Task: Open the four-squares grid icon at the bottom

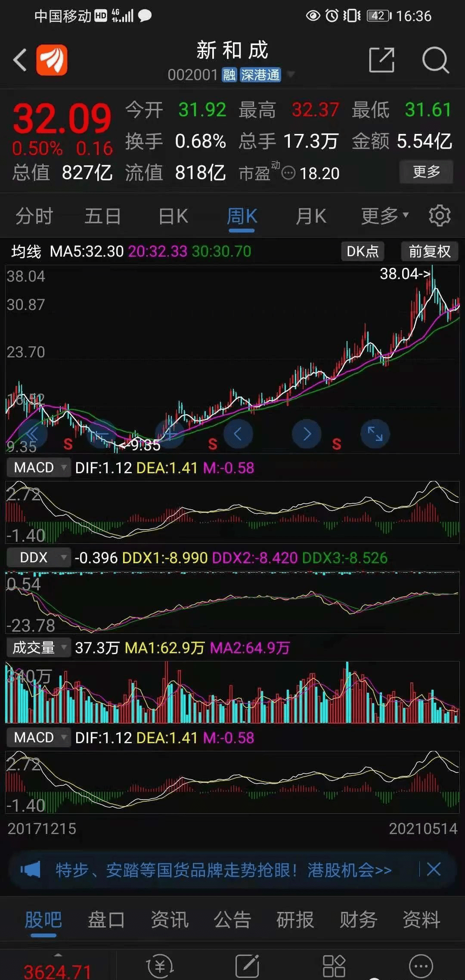Action: (x=334, y=966)
